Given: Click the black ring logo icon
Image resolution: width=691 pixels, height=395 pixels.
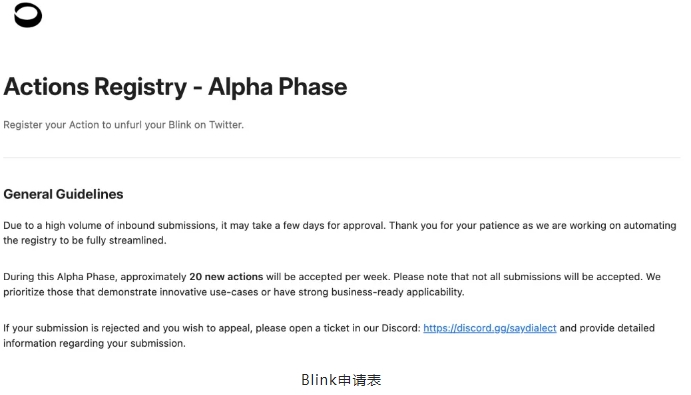Looking at the screenshot, I should tap(28, 15).
